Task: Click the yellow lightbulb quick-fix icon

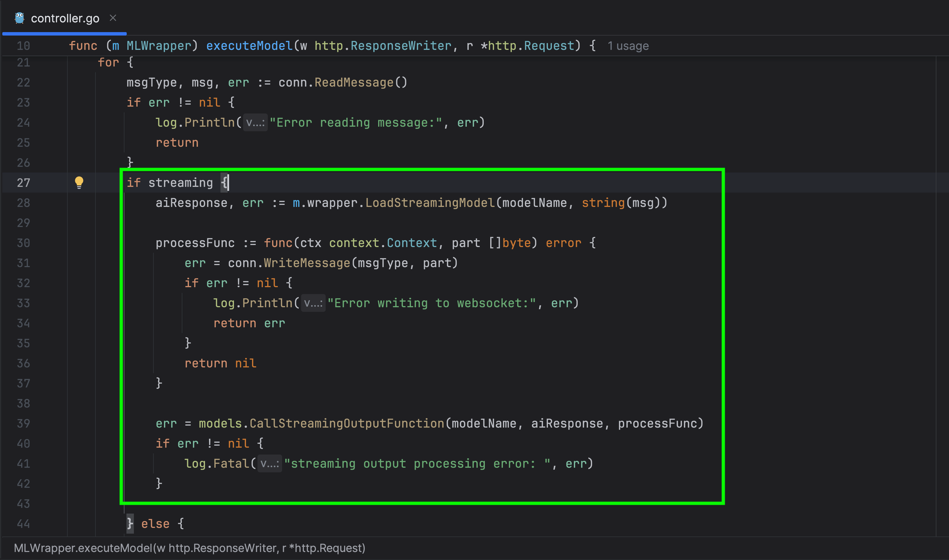Action: [x=79, y=182]
